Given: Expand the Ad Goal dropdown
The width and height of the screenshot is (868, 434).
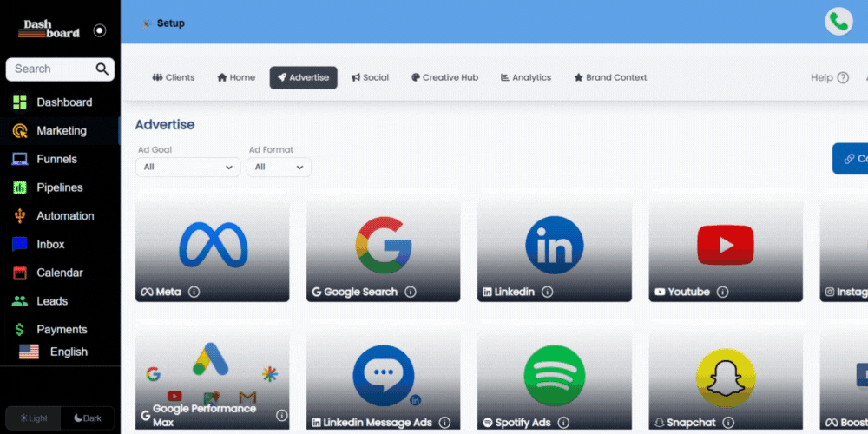Looking at the screenshot, I should [x=188, y=167].
